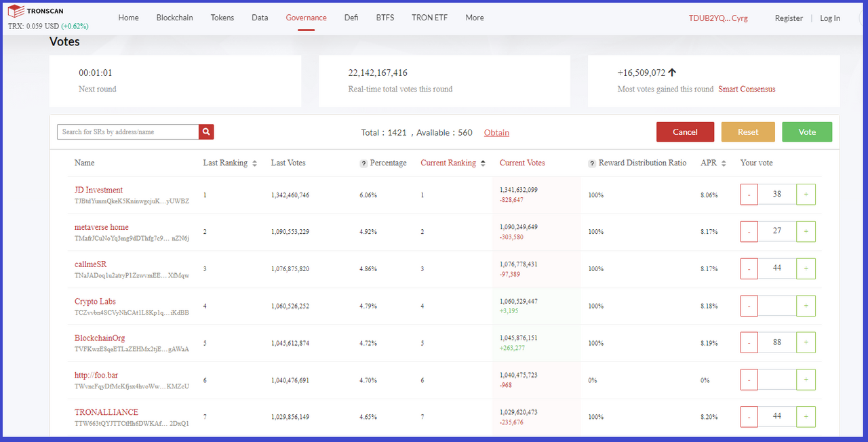Image resolution: width=868 pixels, height=442 pixels.
Task: Sort by APR arrows
Action: [724, 163]
